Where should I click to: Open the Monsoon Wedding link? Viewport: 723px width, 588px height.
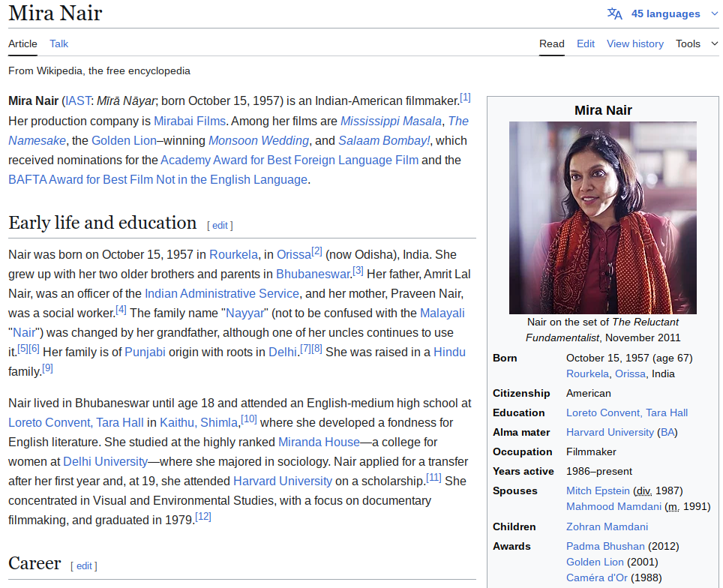point(259,141)
